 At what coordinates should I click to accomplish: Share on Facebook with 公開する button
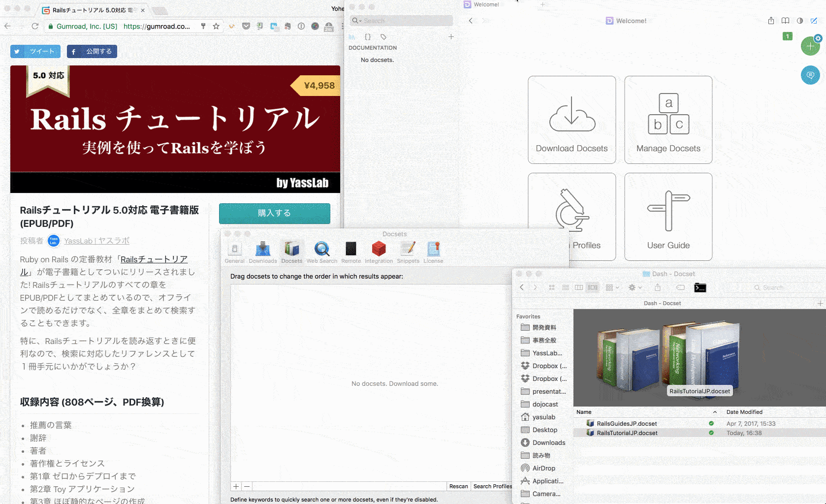pos(92,51)
